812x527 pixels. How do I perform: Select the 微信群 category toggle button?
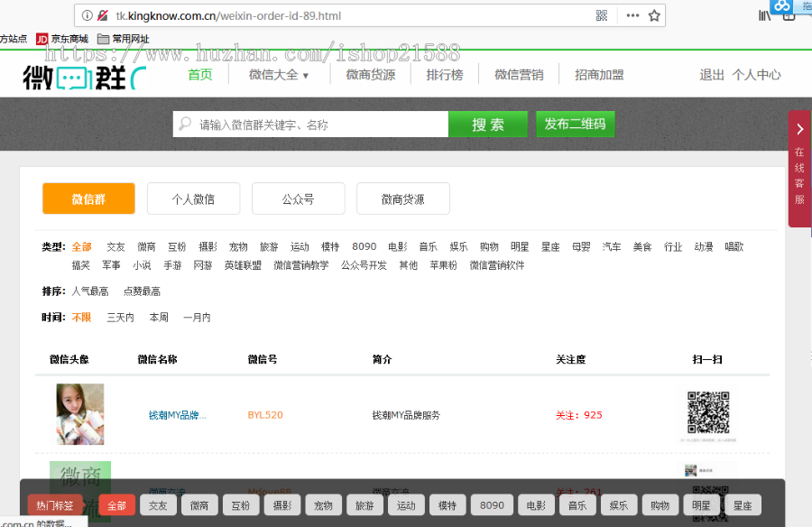tap(88, 199)
